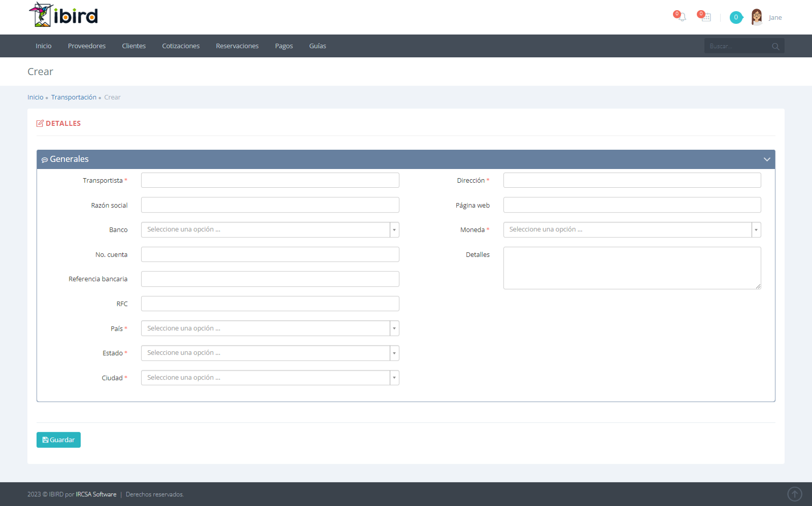
Task: Open the Pagos menu
Action: 284,46
